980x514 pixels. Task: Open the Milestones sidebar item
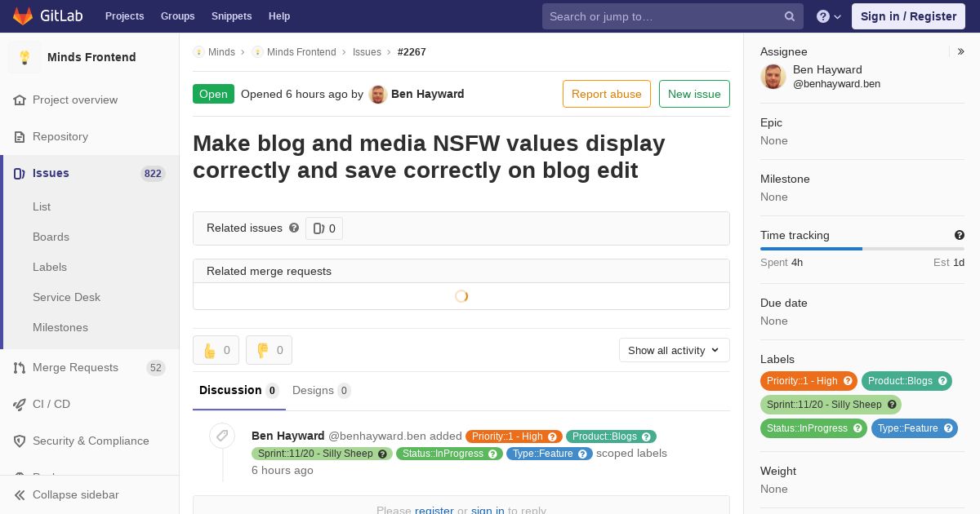[60, 328]
